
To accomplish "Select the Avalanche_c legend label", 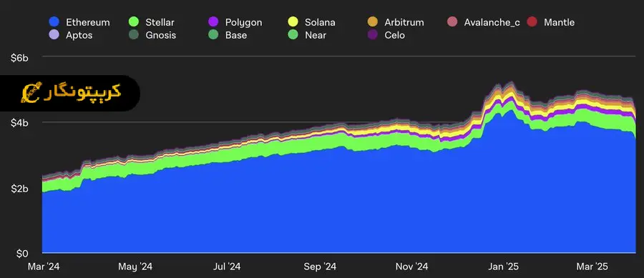I will click(492, 22).
